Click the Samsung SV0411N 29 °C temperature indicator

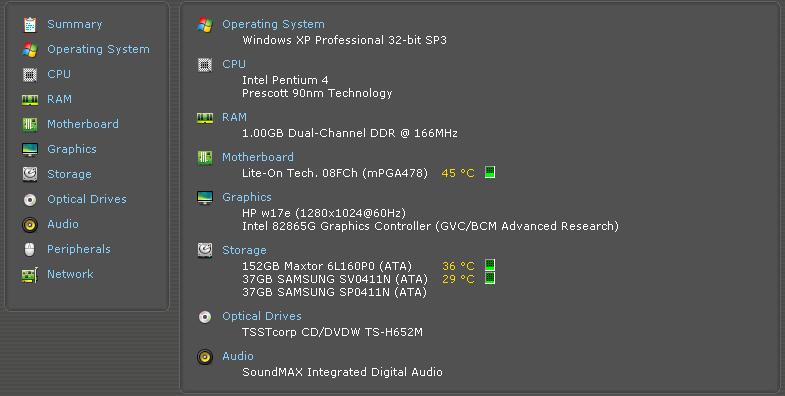(x=490, y=278)
